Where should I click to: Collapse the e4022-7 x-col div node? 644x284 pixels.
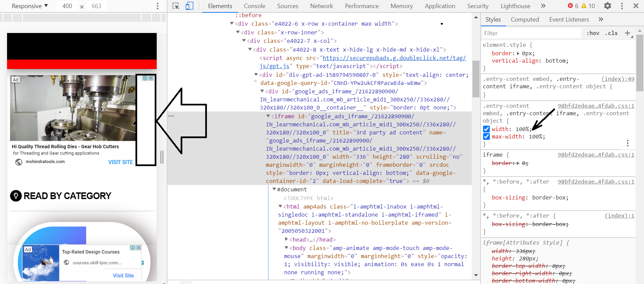(244, 41)
